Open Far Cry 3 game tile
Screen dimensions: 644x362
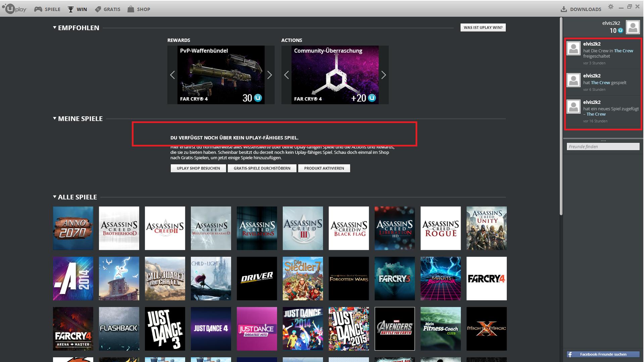[395, 278]
